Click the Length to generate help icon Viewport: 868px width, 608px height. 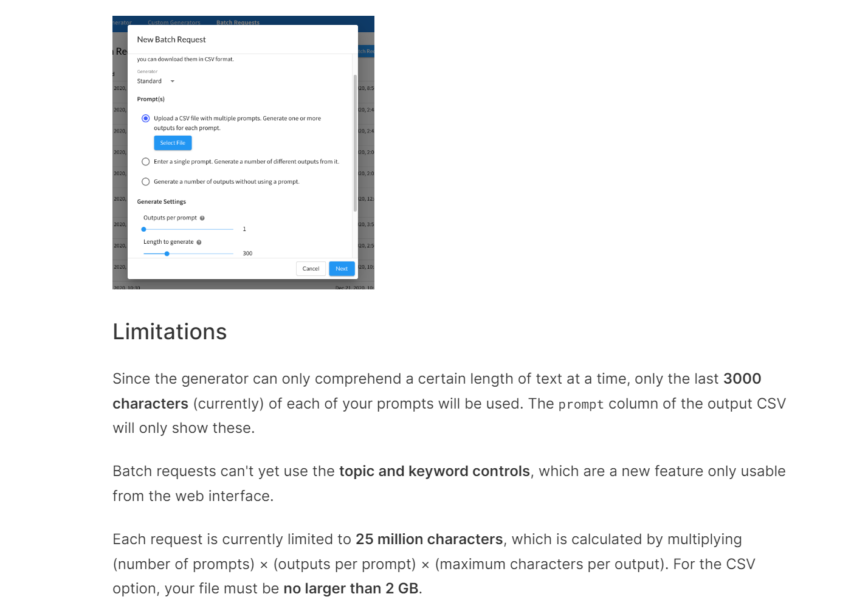coord(199,241)
